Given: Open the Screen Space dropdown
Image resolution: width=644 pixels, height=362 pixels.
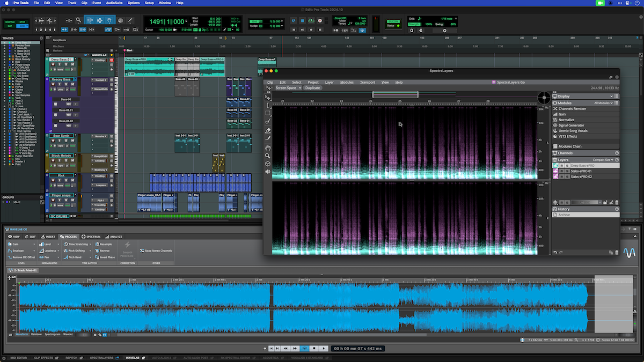Looking at the screenshot, I should click(286, 87).
